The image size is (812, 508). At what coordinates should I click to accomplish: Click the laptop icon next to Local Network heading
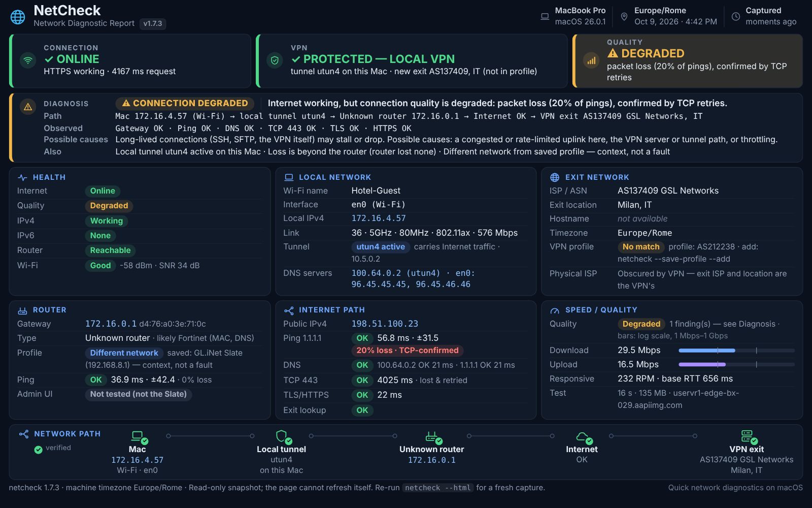[x=289, y=177]
